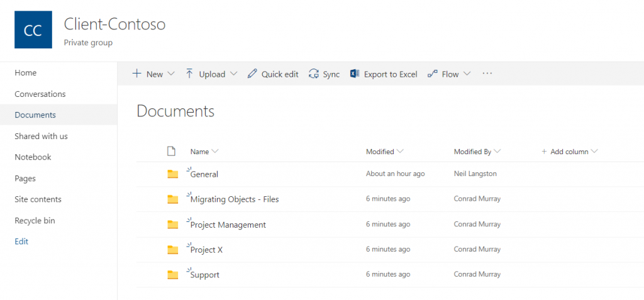Click the Flow connector icon

tap(433, 74)
